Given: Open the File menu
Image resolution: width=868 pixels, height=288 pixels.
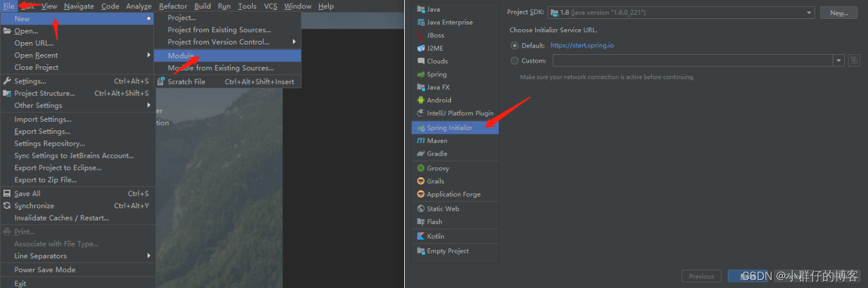Looking at the screenshot, I should [x=9, y=6].
